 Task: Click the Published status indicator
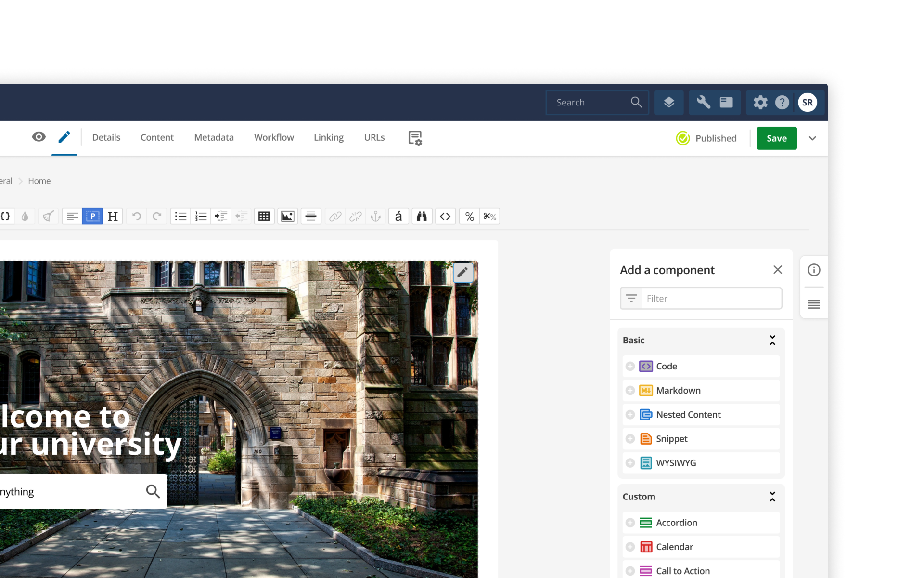(x=706, y=138)
